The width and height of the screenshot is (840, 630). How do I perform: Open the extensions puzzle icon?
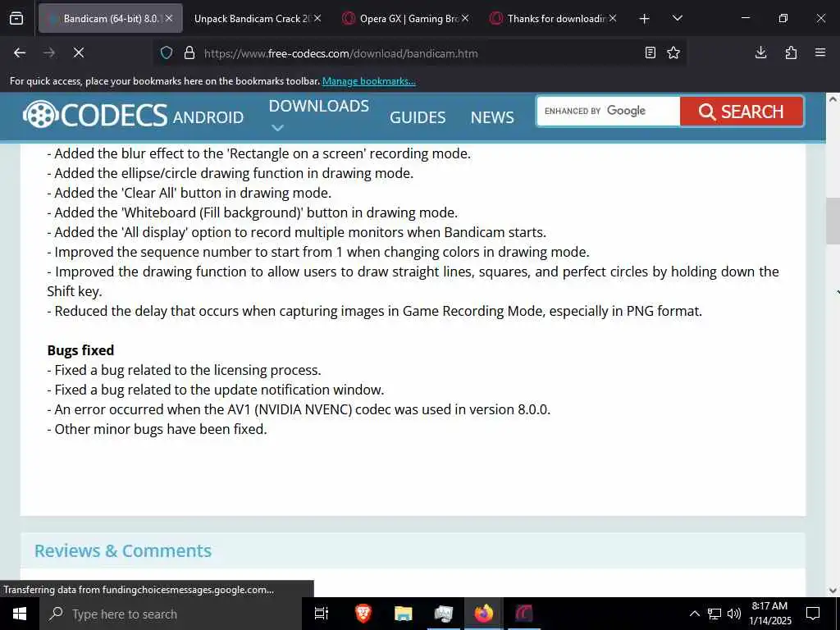pos(791,52)
